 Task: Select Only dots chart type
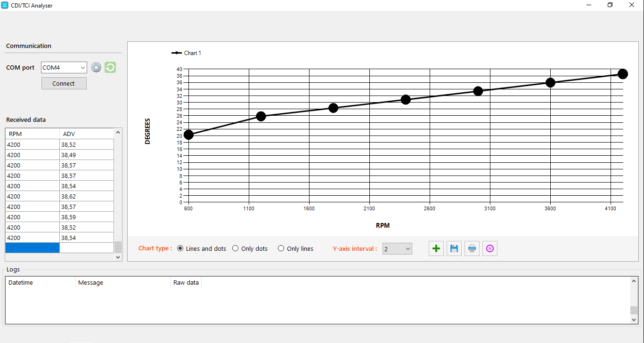point(236,248)
